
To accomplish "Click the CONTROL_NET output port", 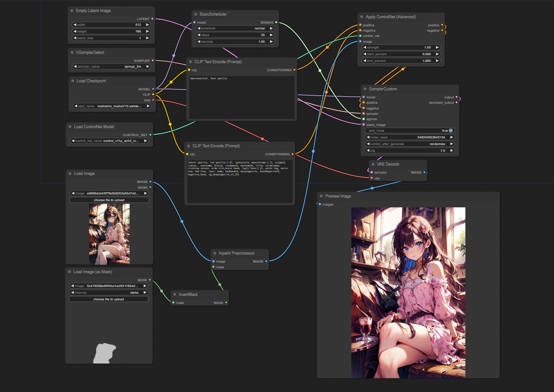I will pyautogui.click(x=151, y=135).
